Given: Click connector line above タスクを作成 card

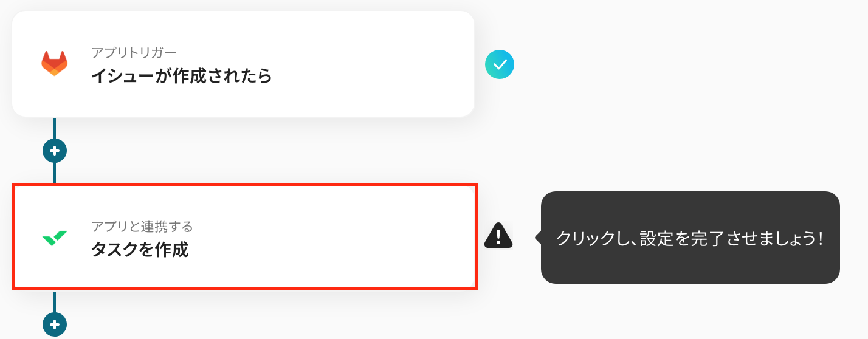Looking at the screenshot, I should coord(55,173).
